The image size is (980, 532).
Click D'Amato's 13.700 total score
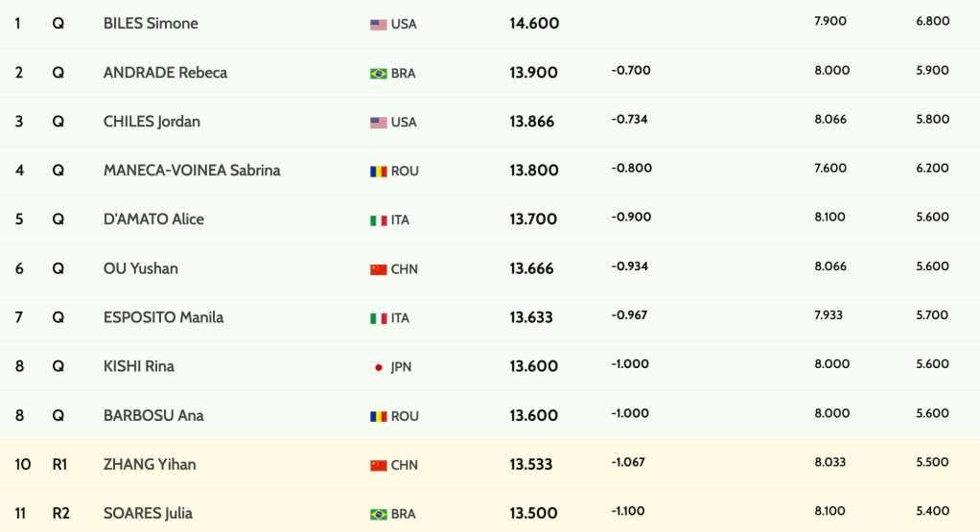coord(533,220)
